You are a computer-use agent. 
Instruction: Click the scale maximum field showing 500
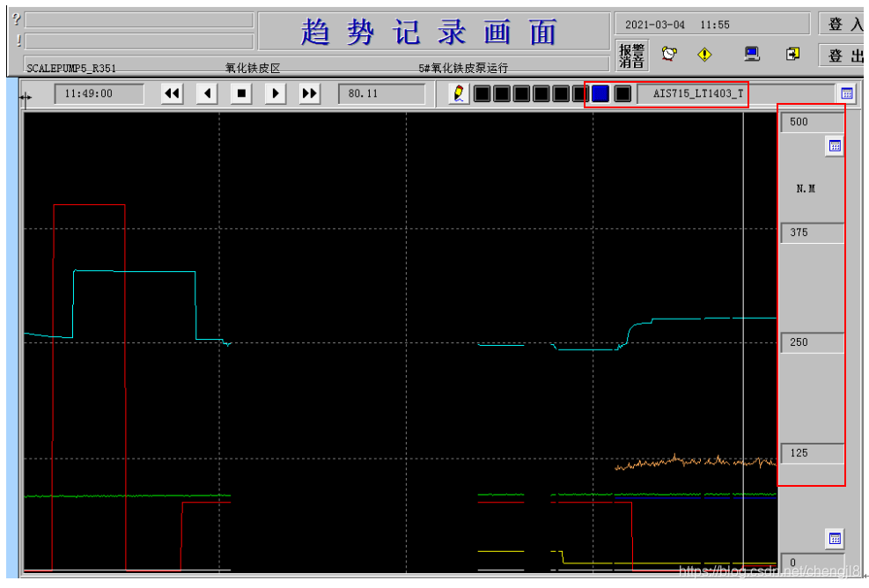[812, 122]
